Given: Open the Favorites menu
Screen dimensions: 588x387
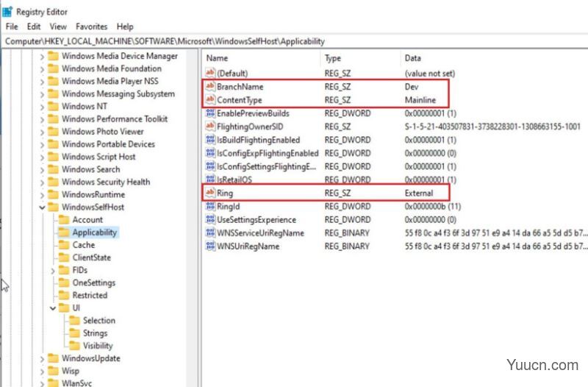Looking at the screenshot, I should tap(91, 26).
